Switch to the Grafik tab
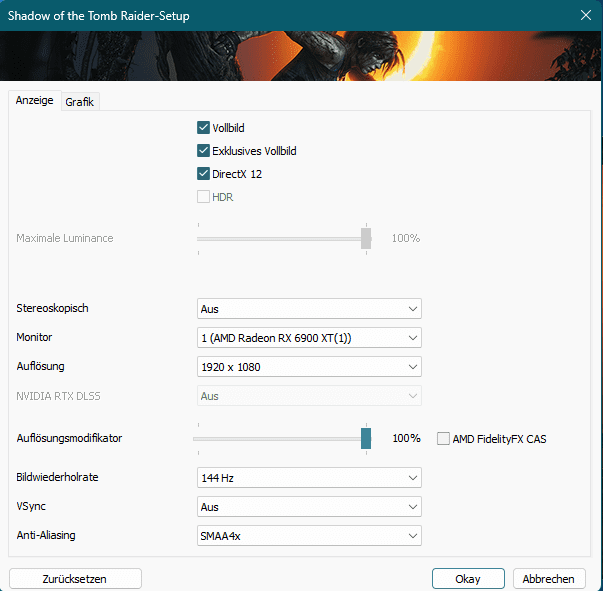 click(80, 102)
